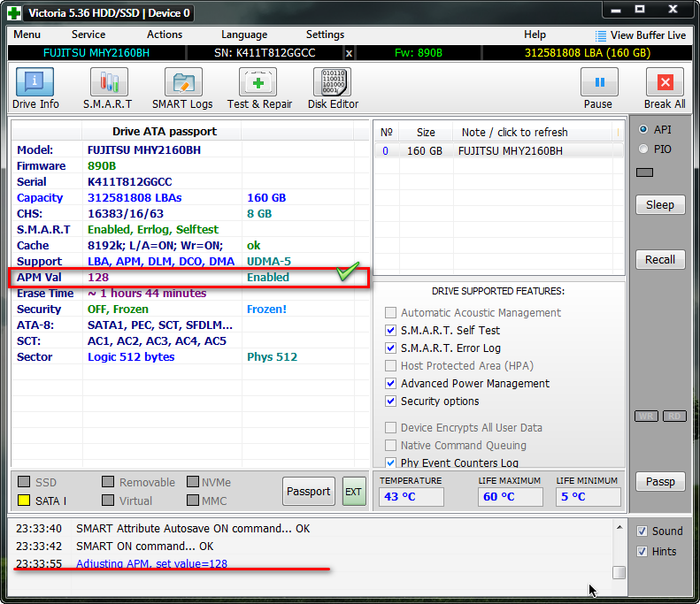The image size is (700, 604).
Task: Click the Virtual indicator box
Action: [x=108, y=500]
